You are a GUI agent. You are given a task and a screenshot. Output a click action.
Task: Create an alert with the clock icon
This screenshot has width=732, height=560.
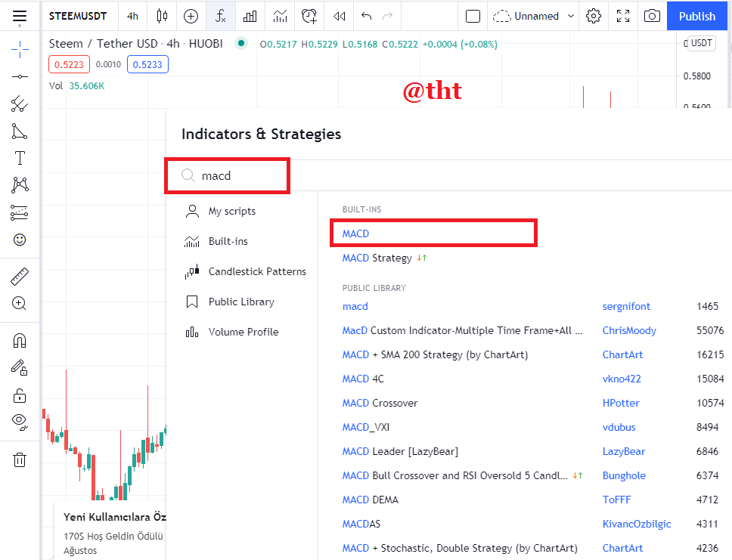[309, 17]
